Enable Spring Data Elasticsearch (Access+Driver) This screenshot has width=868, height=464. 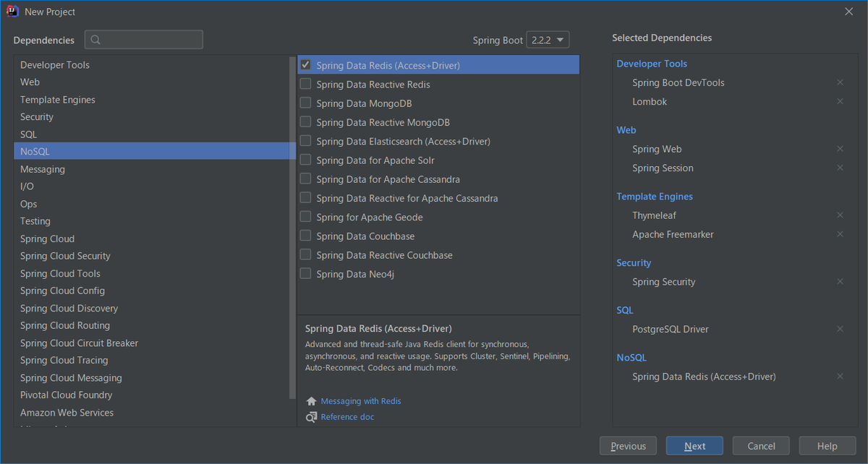(x=305, y=141)
